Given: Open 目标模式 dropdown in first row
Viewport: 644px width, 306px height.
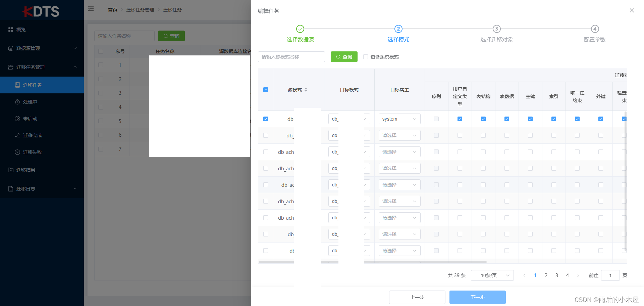Looking at the screenshot, I should pos(349,119).
